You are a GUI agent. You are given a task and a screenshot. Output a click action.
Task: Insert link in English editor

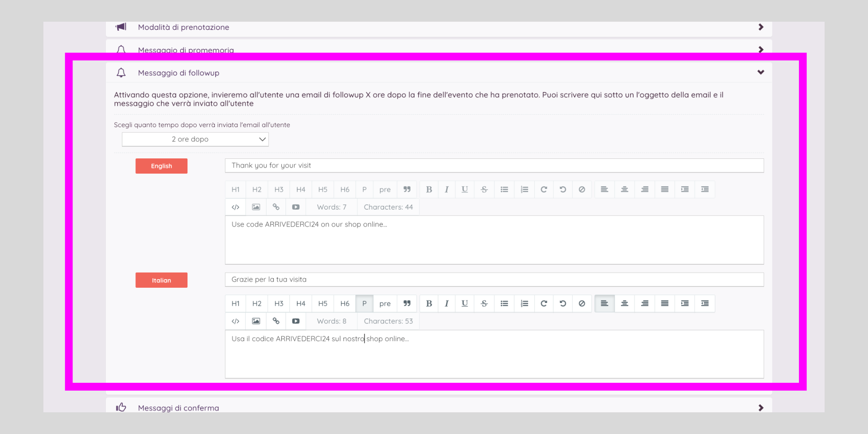pyautogui.click(x=276, y=207)
